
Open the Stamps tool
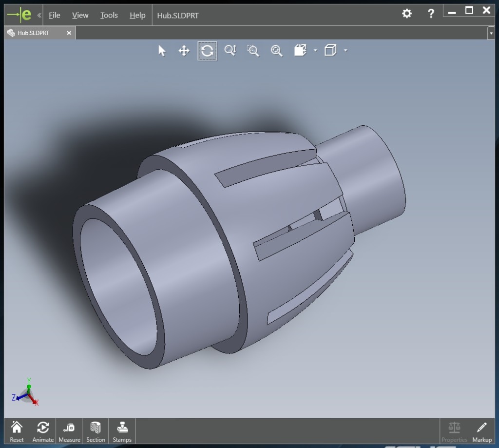point(122,431)
